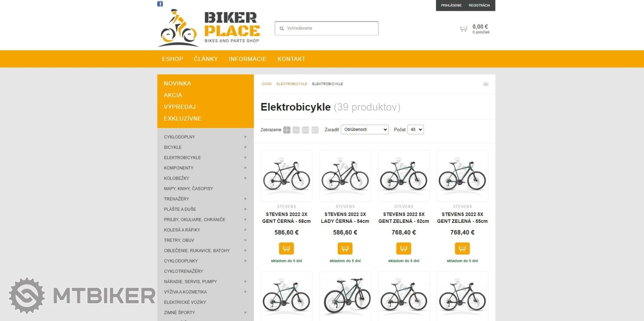Add STEVENS 3X GENT ČERNÁ to cart
Image resolution: width=644 pixels, height=321 pixels.
click(x=286, y=248)
